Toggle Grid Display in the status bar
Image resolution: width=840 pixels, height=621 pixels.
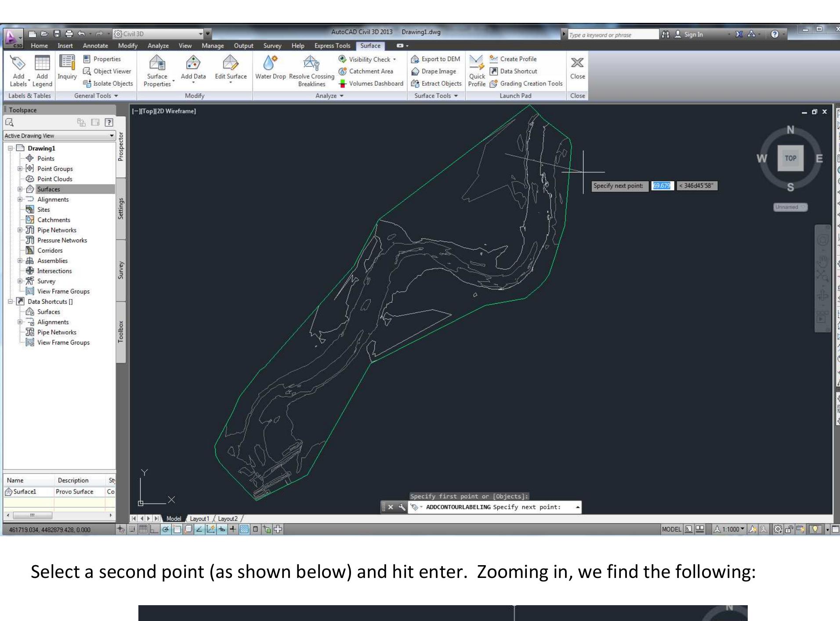pyautogui.click(x=143, y=529)
